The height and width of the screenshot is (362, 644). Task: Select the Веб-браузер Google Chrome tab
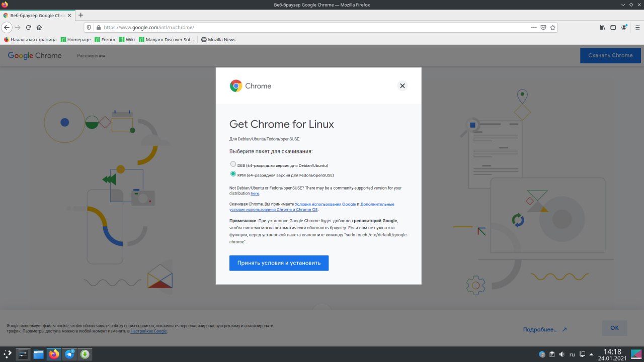(38, 15)
